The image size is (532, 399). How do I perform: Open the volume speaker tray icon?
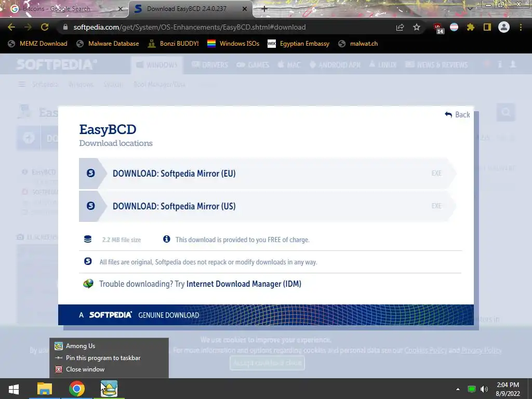click(x=484, y=389)
